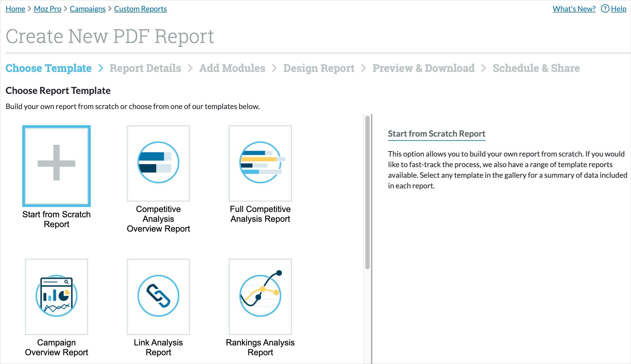
Task: Open the Preview & Download step
Action: coord(423,68)
